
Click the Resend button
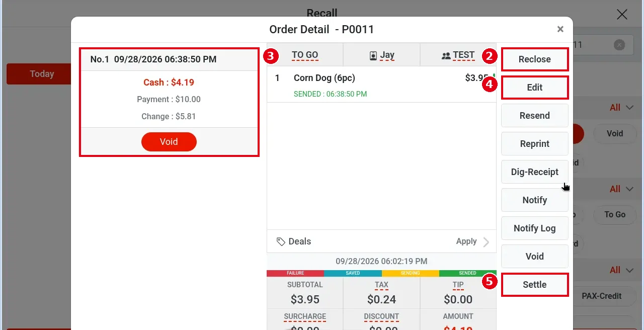click(535, 116)
